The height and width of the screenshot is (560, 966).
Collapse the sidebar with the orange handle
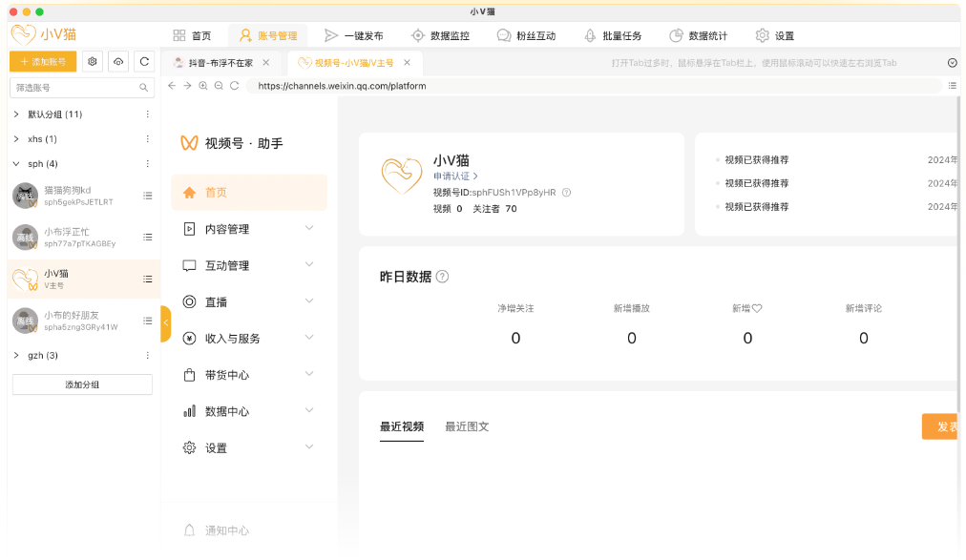coord(166,323)
